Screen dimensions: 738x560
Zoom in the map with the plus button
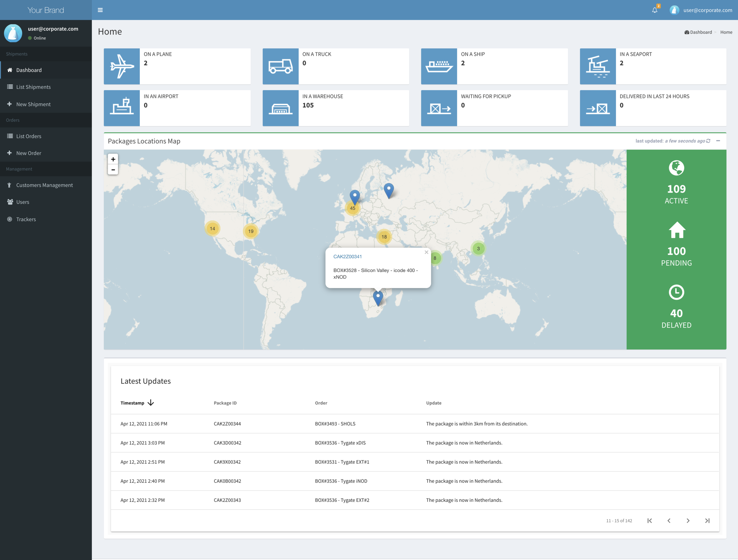pyautogui.click(x=113, y=159)
